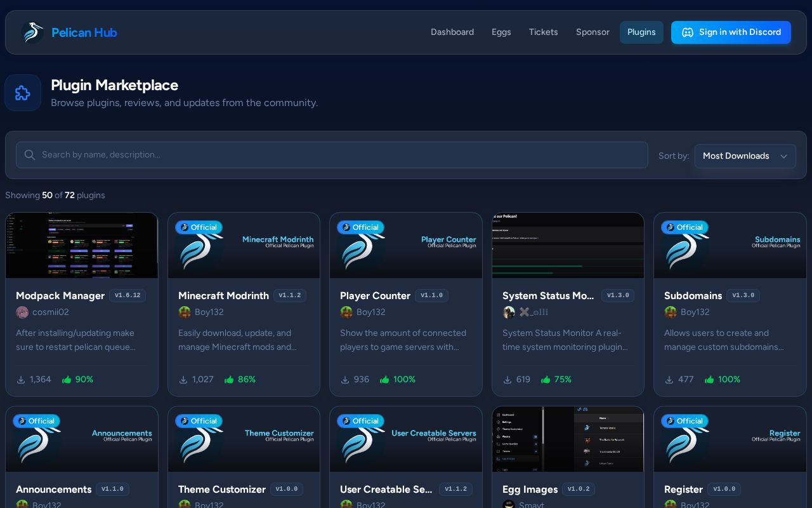Click version tag v1.6.12
The width and height of the screenshot is (812, 508).
[x=128, y=295]
